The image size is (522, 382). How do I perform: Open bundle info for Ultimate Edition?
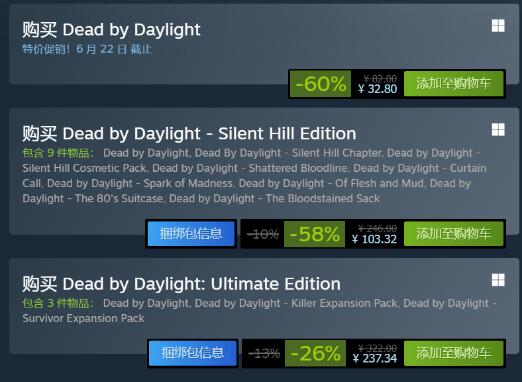pos(193,353)
